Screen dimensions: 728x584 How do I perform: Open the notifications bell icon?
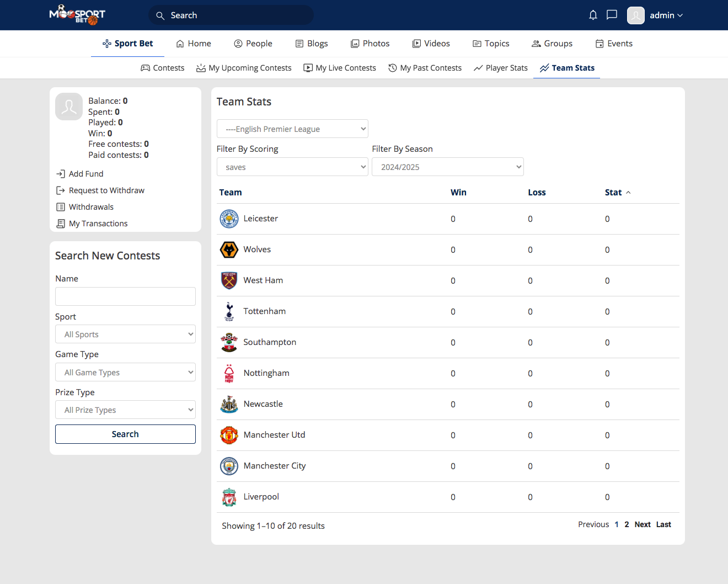593,15
